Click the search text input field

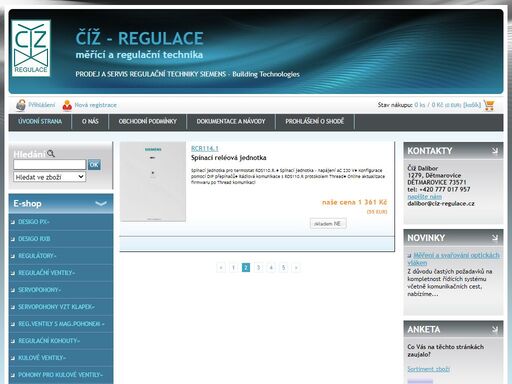pos(50,164)
